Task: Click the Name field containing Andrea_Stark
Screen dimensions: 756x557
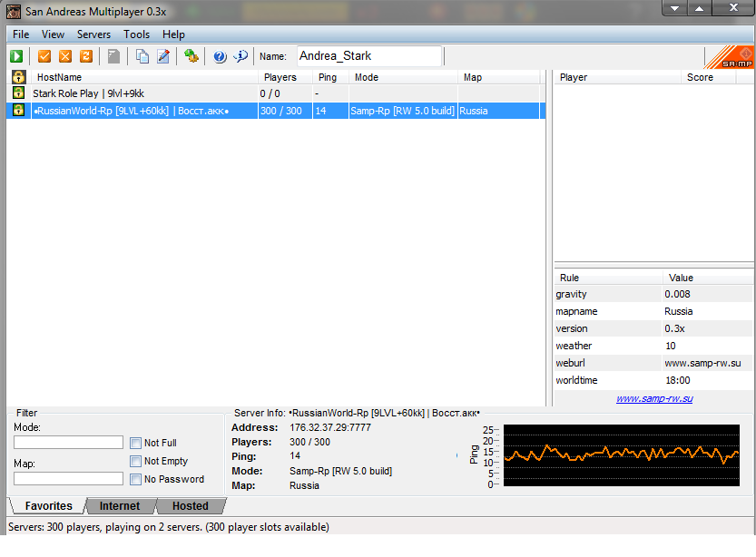Action: (x=369, y=56)
